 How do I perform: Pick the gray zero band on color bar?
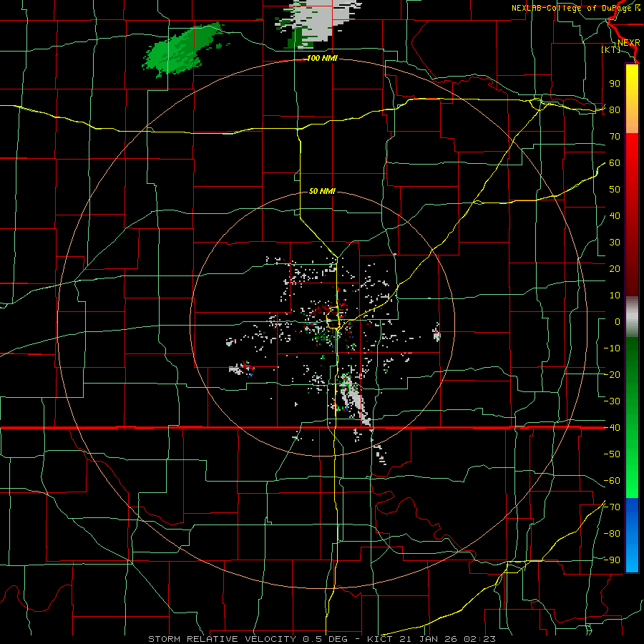(x=632, y=317)
